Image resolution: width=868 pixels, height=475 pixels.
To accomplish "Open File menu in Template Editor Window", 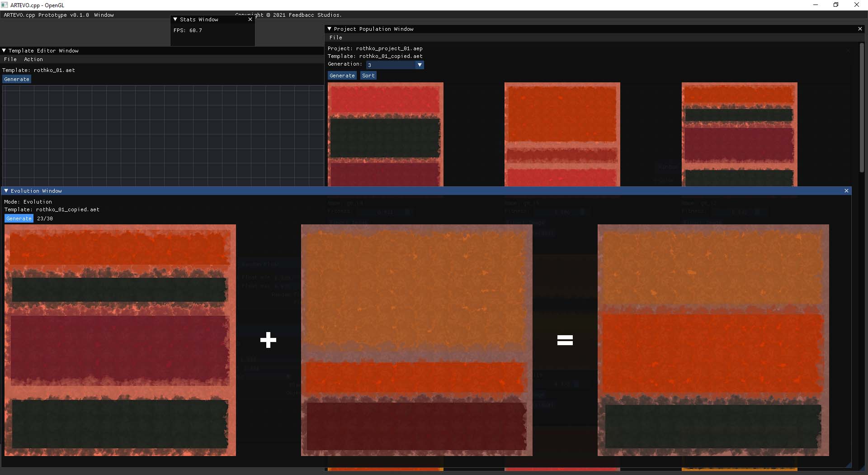I will pos(10,59).
